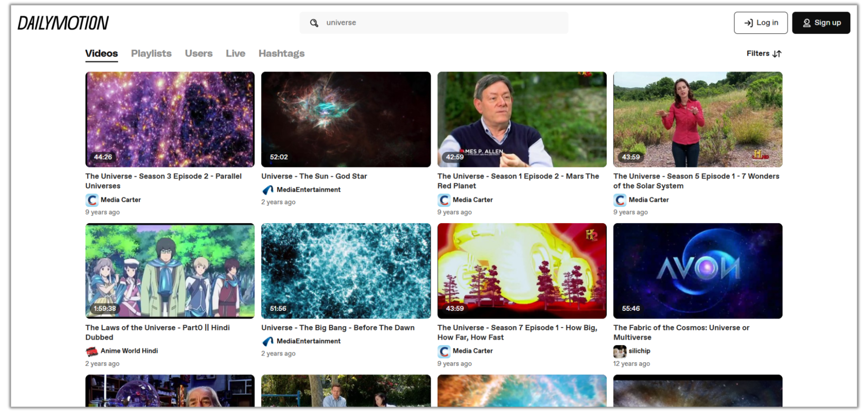
Task: Click Media Carter avatar under Mars Red Planet
Action: point(444,200)
